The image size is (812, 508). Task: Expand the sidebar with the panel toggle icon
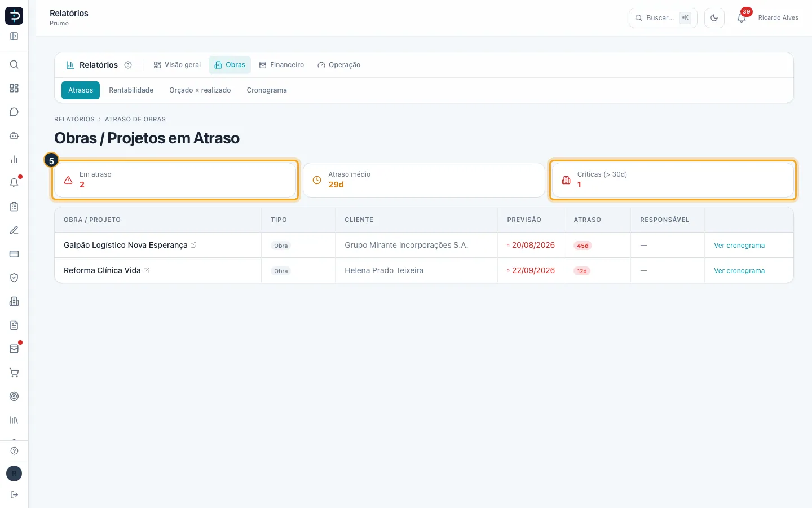point(14,36)
